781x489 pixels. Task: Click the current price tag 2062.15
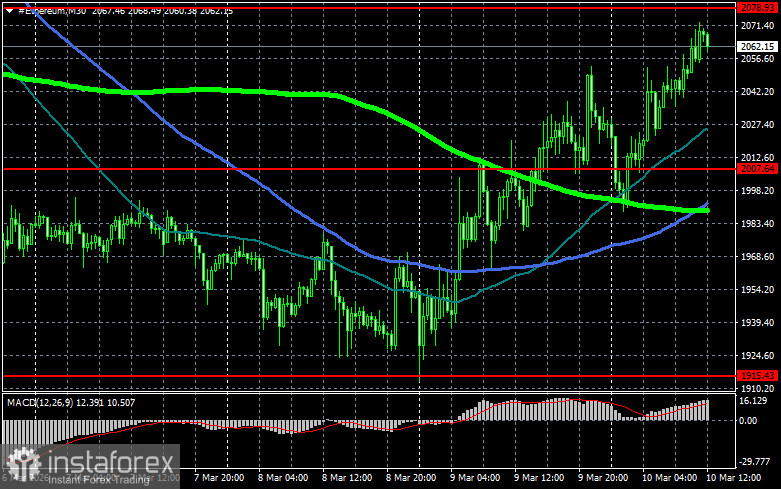758,46
